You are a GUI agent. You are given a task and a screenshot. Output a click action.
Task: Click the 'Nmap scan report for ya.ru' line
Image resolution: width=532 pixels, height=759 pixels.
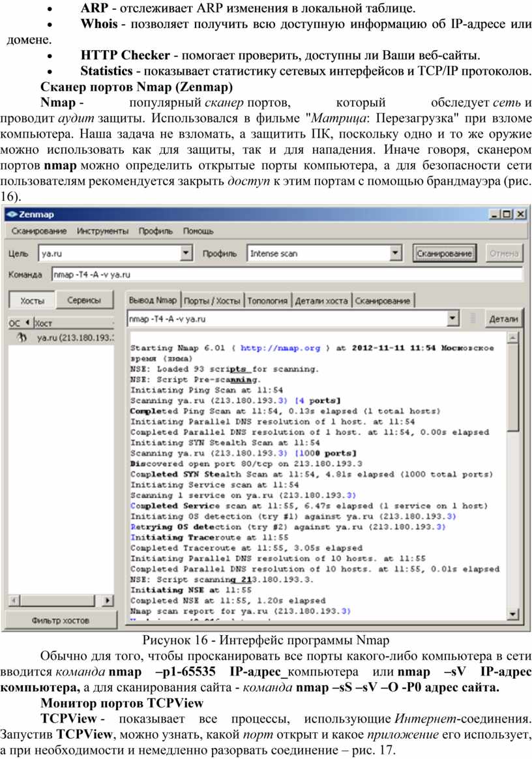241,611
